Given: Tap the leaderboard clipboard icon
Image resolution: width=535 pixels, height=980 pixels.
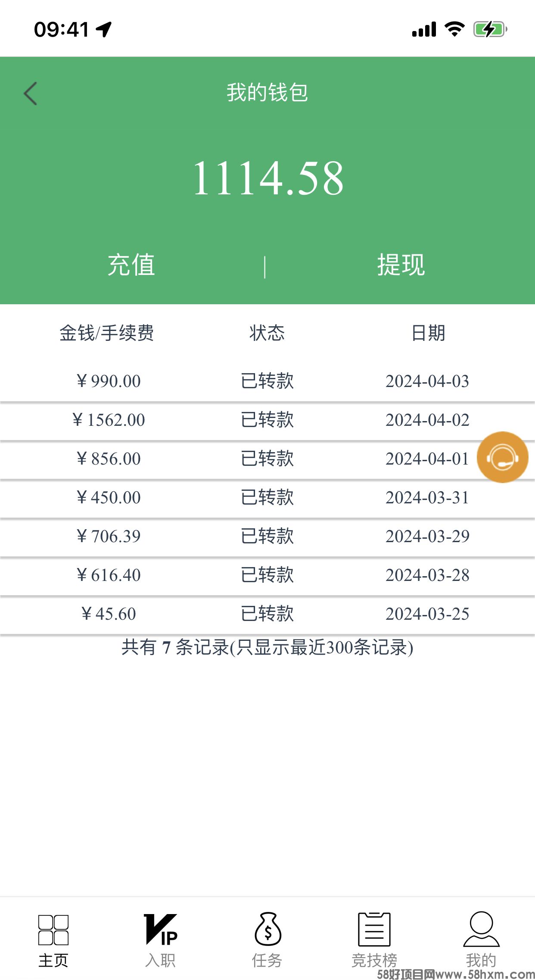Looking at the screenshot, I should point(374,930).
